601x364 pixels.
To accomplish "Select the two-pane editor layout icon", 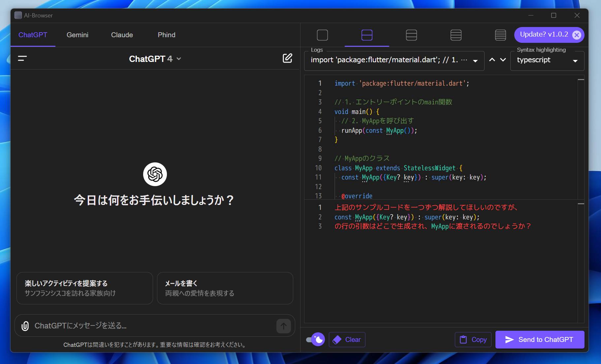I will 367,35.
